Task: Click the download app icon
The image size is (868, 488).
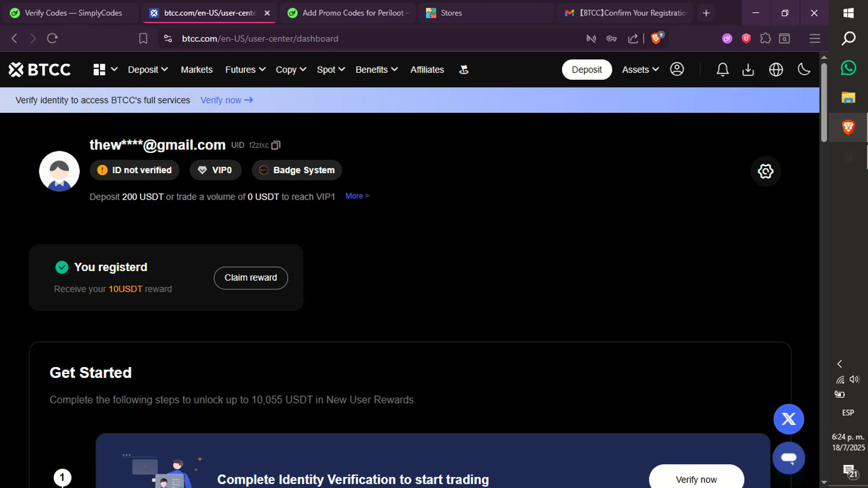Action: click(748, 69)
